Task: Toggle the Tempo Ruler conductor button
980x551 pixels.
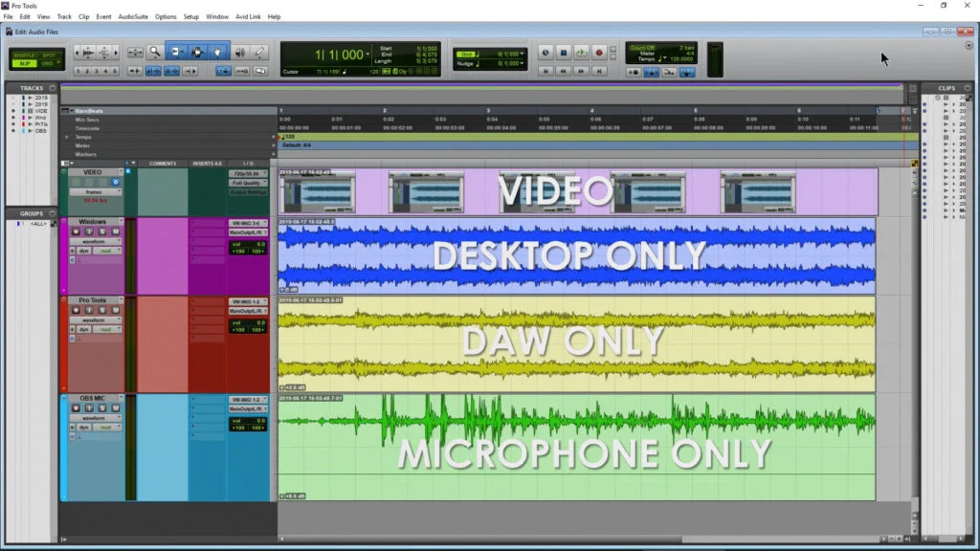Action: pos(687,73)
